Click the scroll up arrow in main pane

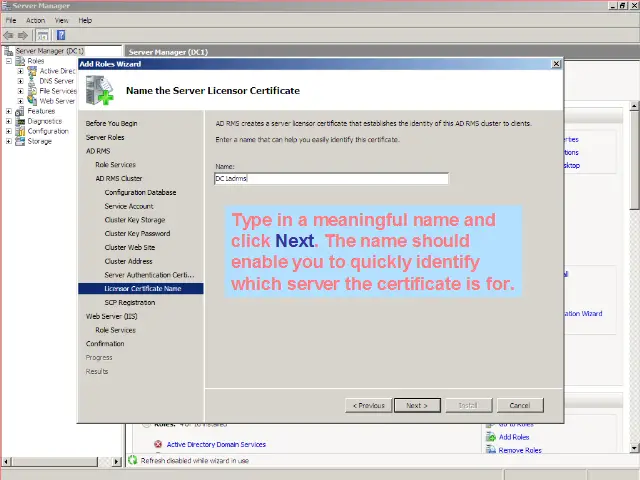[x=634, y=106]
